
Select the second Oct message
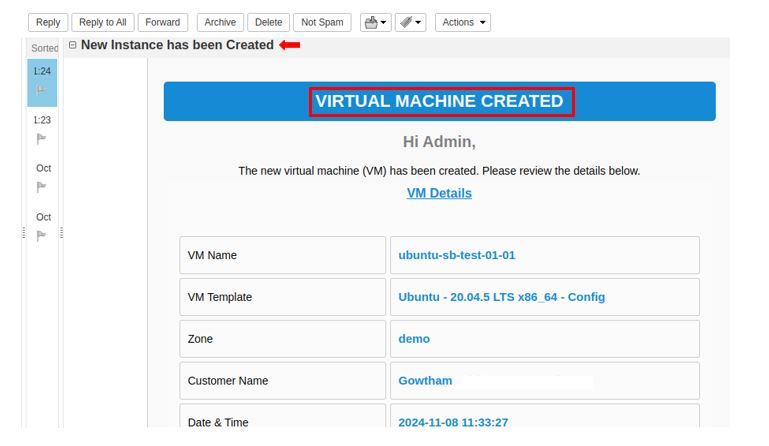42,227
